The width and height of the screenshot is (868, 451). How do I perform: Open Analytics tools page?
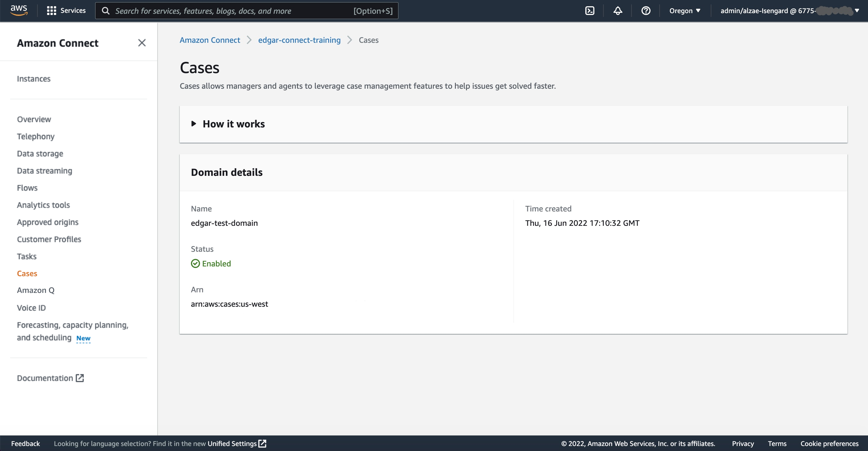tap(43, 205)
